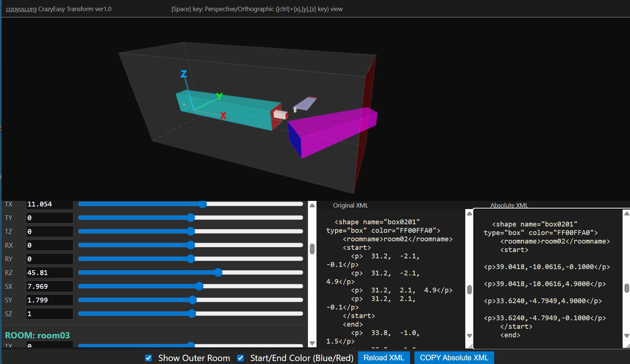Click the down arrow on the transform panel scrollbar
Image resolution: width=630 pixels, height=364 pixels.
pos(312,343)
